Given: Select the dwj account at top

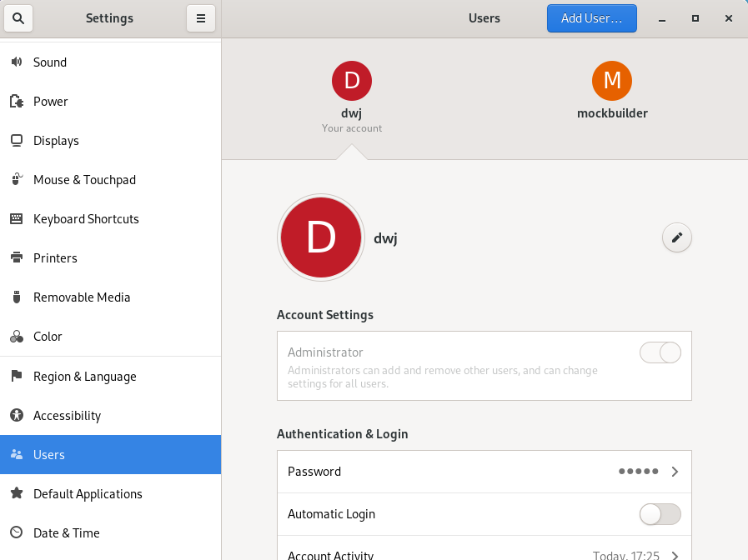Looking at the screenshot, I should (352, 92).
